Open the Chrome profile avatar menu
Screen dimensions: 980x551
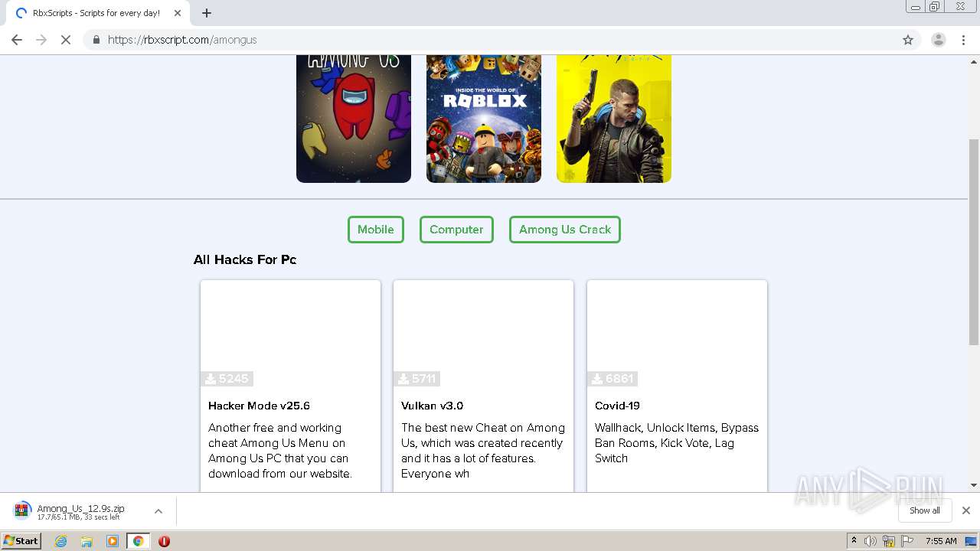pos(938,40)
